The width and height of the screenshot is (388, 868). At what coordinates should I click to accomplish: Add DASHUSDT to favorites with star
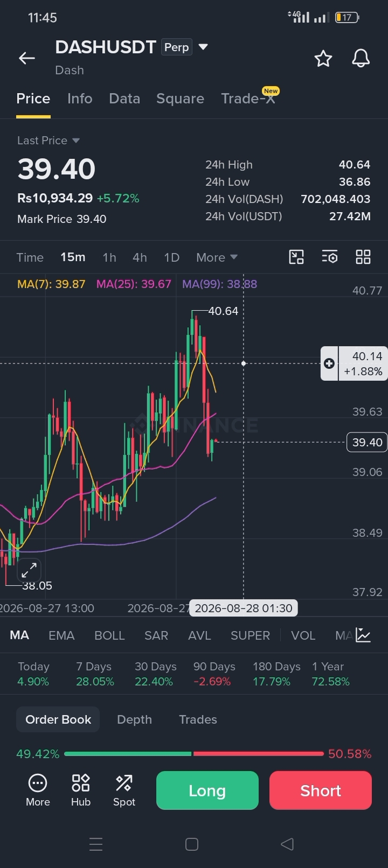click(x=323, y=58)
